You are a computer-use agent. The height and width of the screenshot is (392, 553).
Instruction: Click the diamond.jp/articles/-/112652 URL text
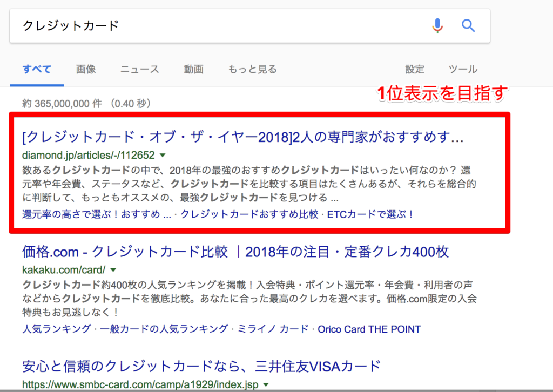pyautogui.click(x=88, y=155)
